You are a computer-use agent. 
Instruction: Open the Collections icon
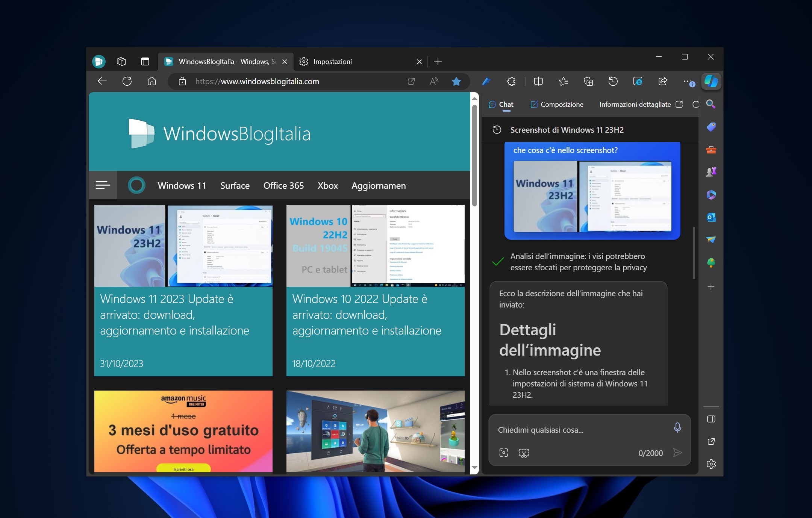(x=588, y=81)
